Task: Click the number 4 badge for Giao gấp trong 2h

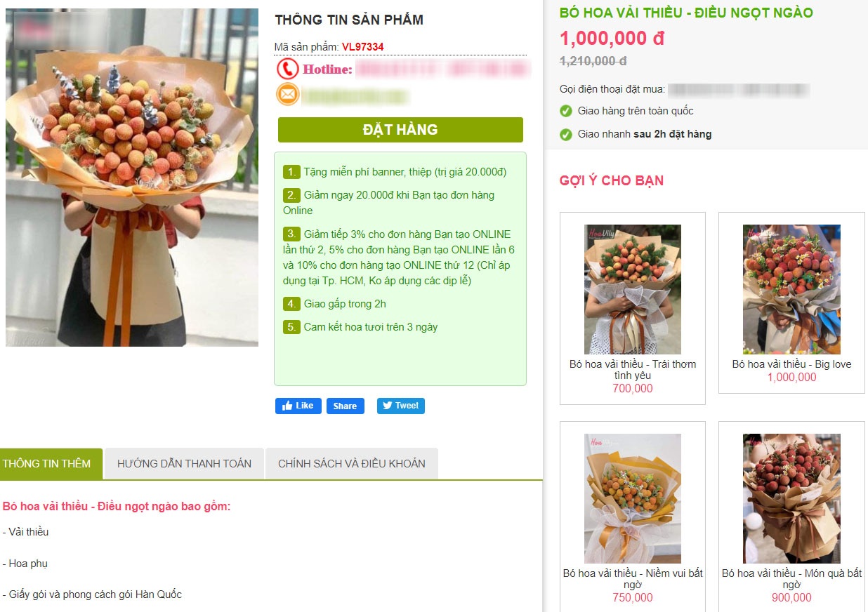Action: 291,304
